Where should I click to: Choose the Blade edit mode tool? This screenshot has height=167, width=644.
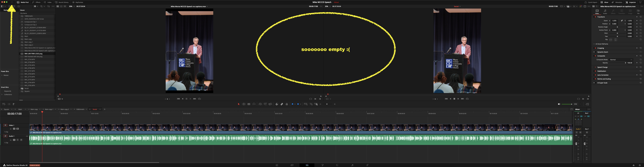pos(249,104)
